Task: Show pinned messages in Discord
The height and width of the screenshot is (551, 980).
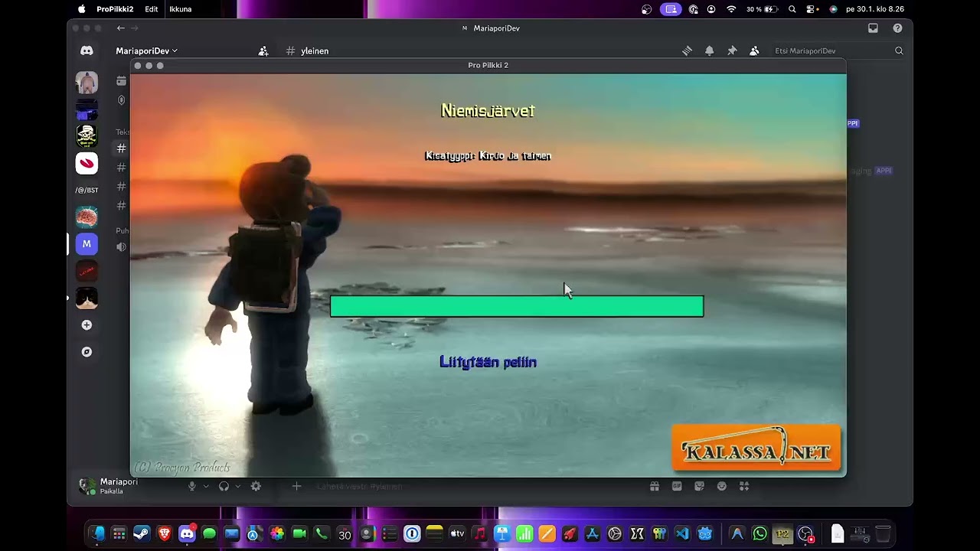Action: coord(731,51)
